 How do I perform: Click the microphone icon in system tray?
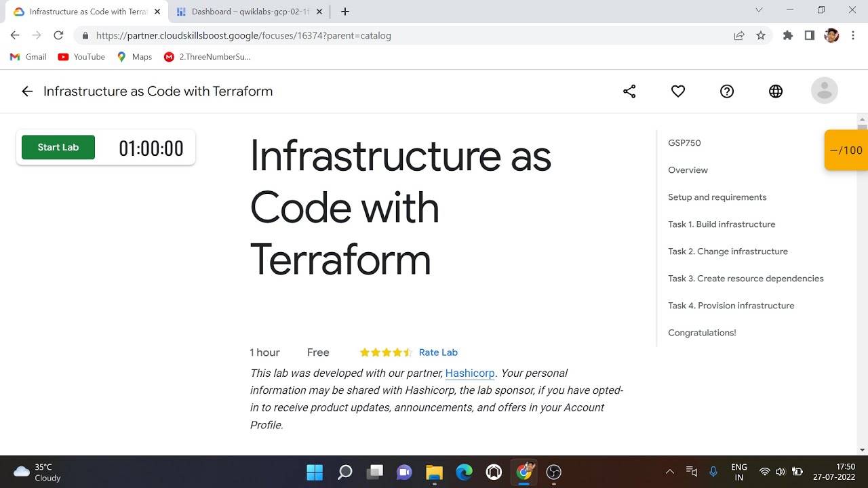pos(713,472)
